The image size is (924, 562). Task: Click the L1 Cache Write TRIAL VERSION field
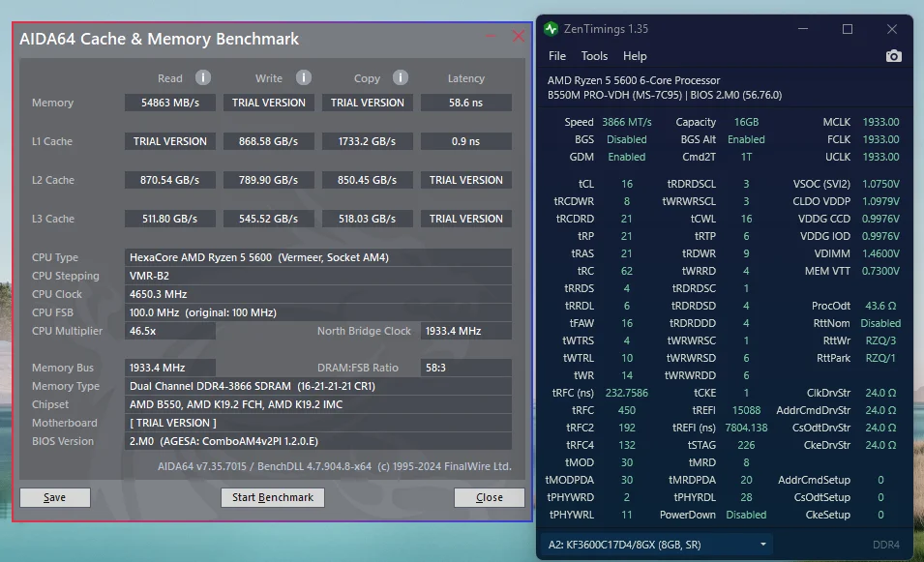pyautogui.click(x=268, y=141)
